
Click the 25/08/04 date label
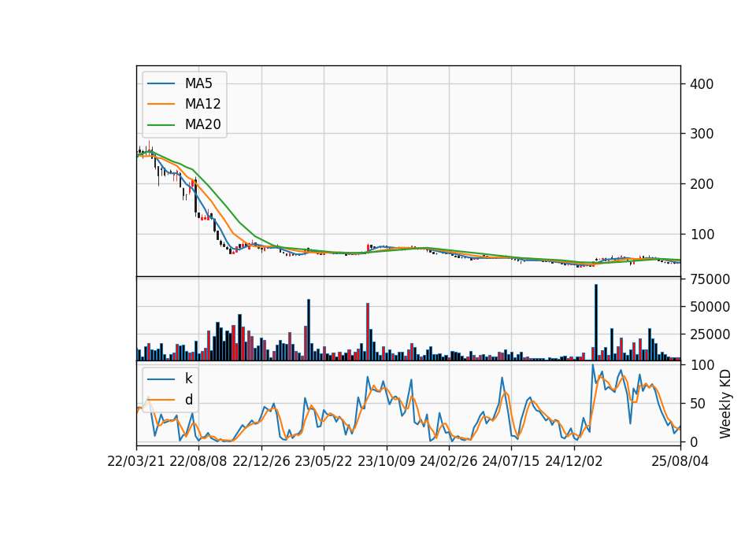[x=680, y=461]
